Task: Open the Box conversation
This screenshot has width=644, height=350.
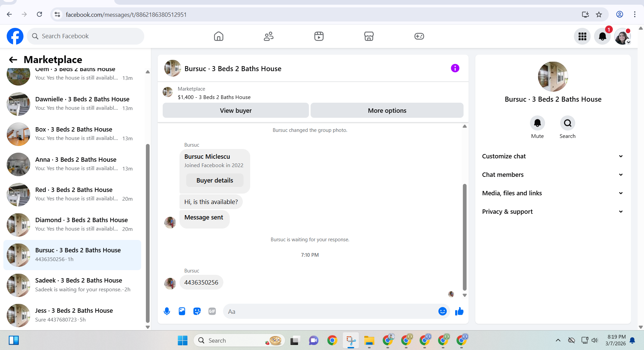Action: click(72, 134)
